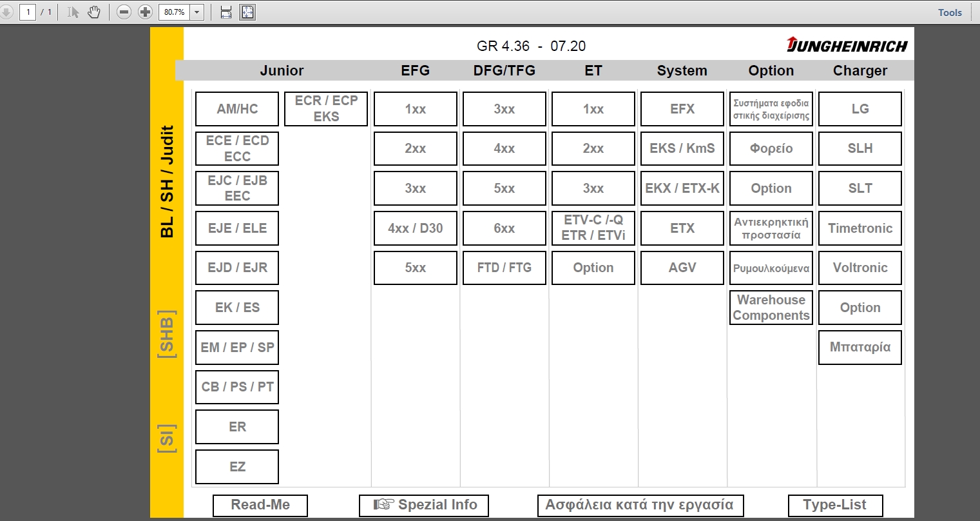Open the SLT charger section
The image size is (980, 521).
point(860,188)
